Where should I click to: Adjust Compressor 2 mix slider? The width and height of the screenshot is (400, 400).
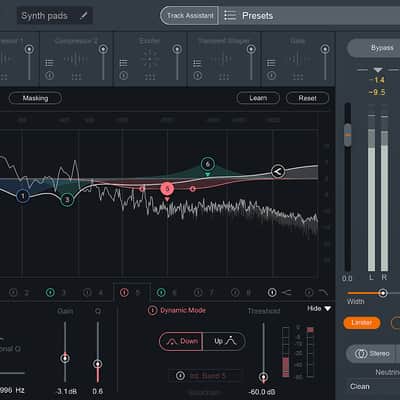click(103, 49)
